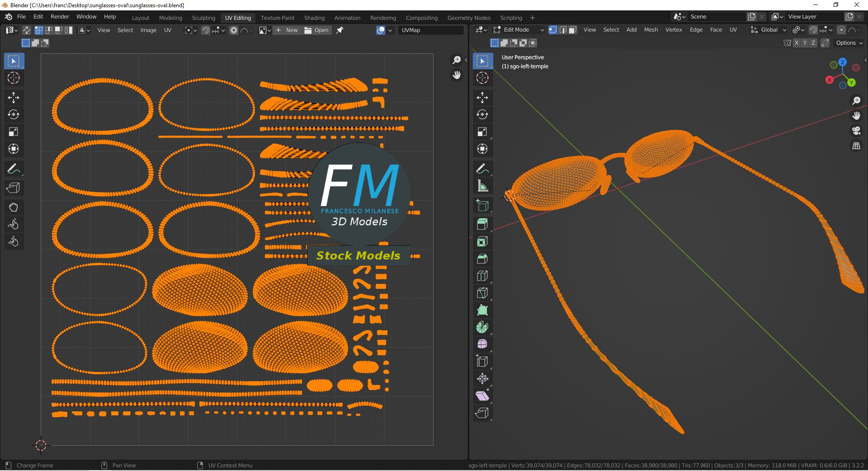The image size is (868, 471).
Task: Toggle UV sync selection button
Action: pyautogui.click(x=27, y=30)
